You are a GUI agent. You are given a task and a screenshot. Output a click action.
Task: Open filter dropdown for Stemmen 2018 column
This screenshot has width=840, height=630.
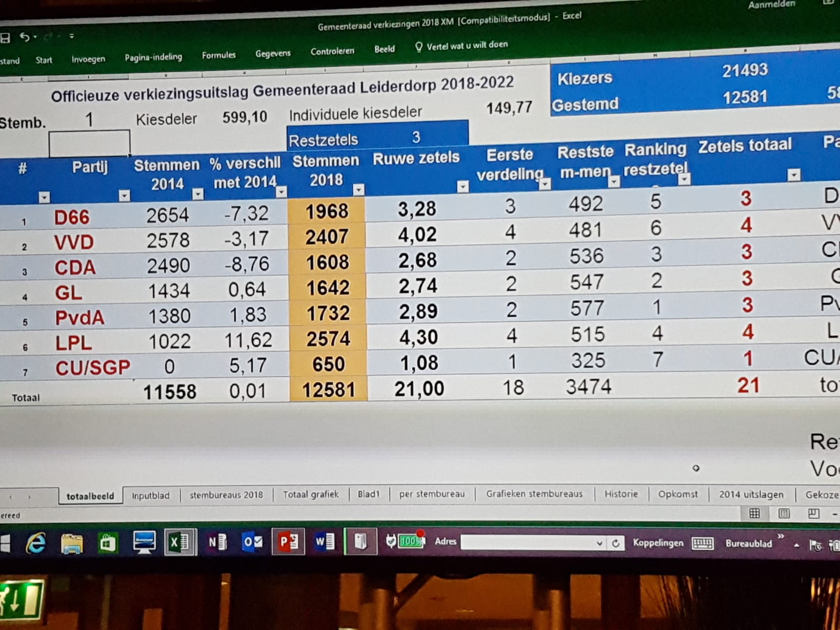point(359,189)
